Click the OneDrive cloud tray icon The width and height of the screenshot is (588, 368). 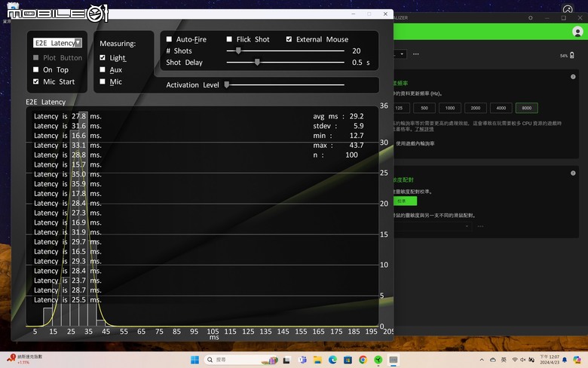tap(493, 360)
